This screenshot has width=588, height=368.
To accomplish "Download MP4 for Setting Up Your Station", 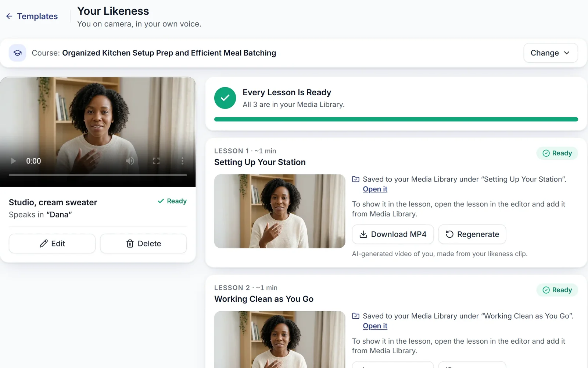I will tap(393, 234).
